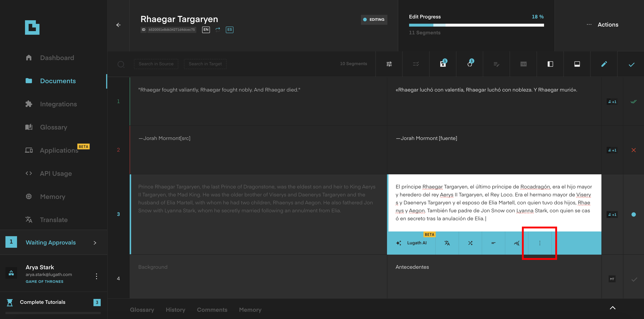Click segment 3 +1 contributors badge
Viewport: 644px width, 319px height.
[x=612, y=214]
